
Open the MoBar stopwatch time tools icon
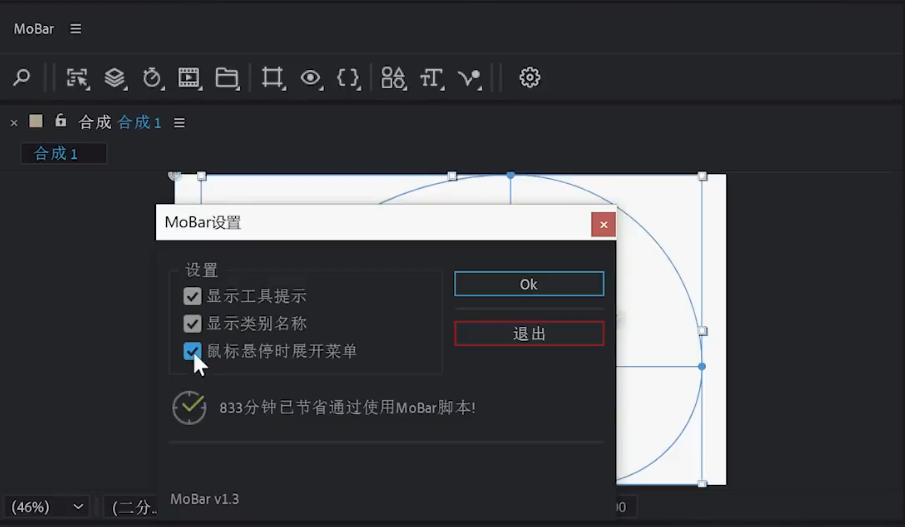tap(152, 78)
